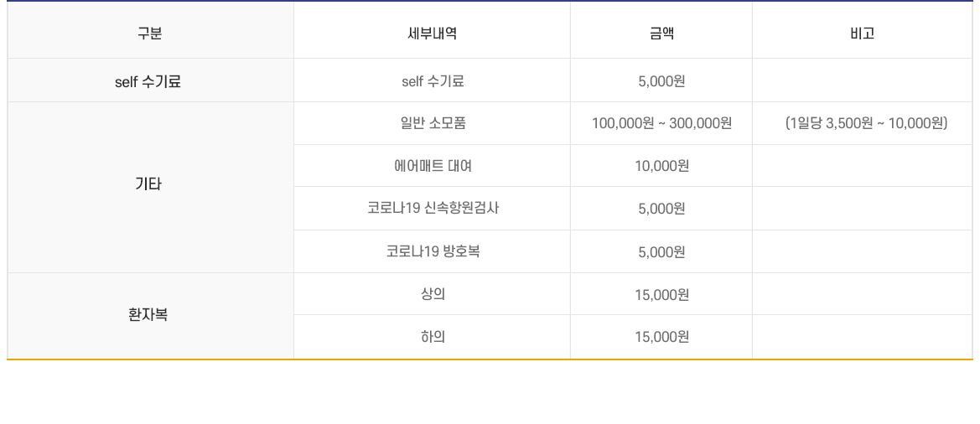Click the 1일당 3,500원 ~ 10,000원 remark
The height and width of the screenshot is (424, 980).
coord(866,123)
